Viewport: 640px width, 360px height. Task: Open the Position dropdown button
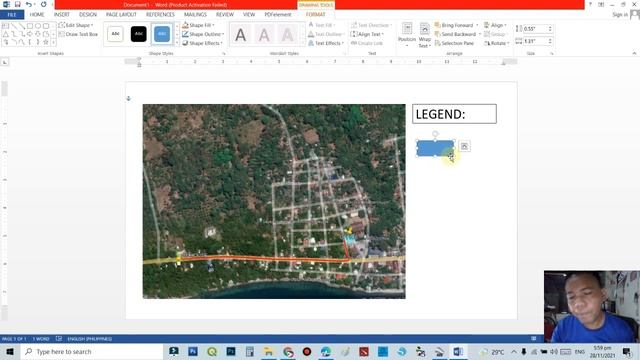(x=407, y=35)
